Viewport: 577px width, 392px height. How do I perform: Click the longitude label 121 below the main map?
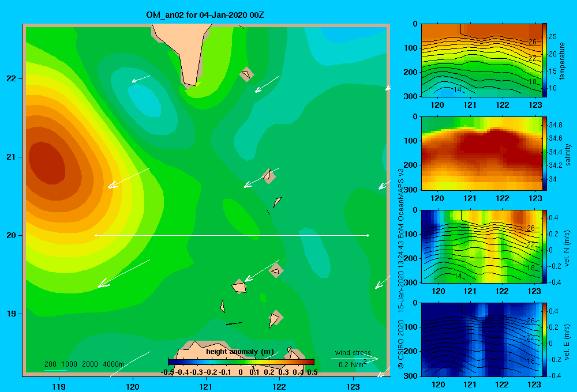point(206,386)
